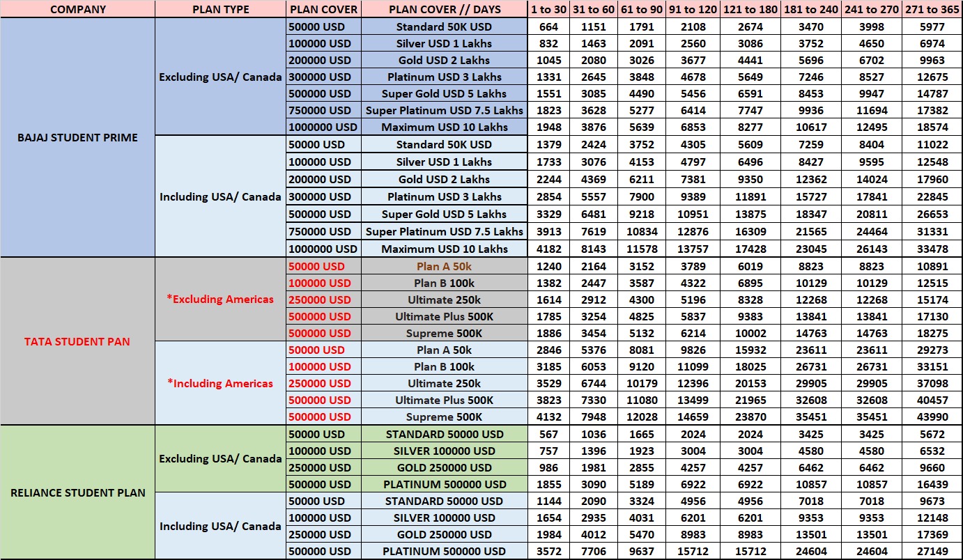The image size is (963, 560).
Task: Click the '1 to 30' days column header
Action: click(x=548, y=10)
